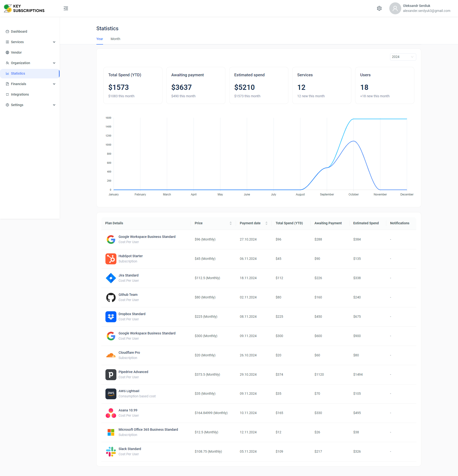
Task: Click Microsoft Office 365 plan name
Action: coord(148,430)
